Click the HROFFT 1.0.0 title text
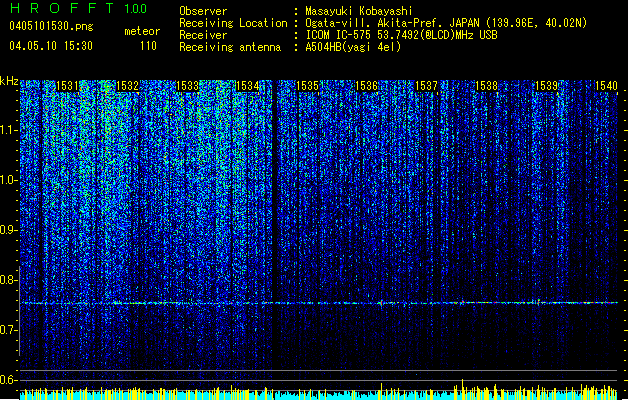The width and height of the screenshot is (629, 400). (x=78, y=8)
